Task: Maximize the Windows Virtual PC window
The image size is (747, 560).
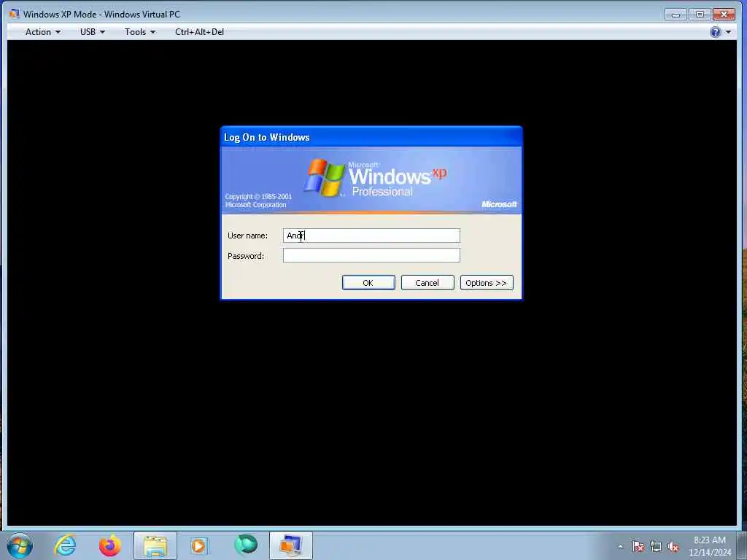Action: [x=700, y=15]
